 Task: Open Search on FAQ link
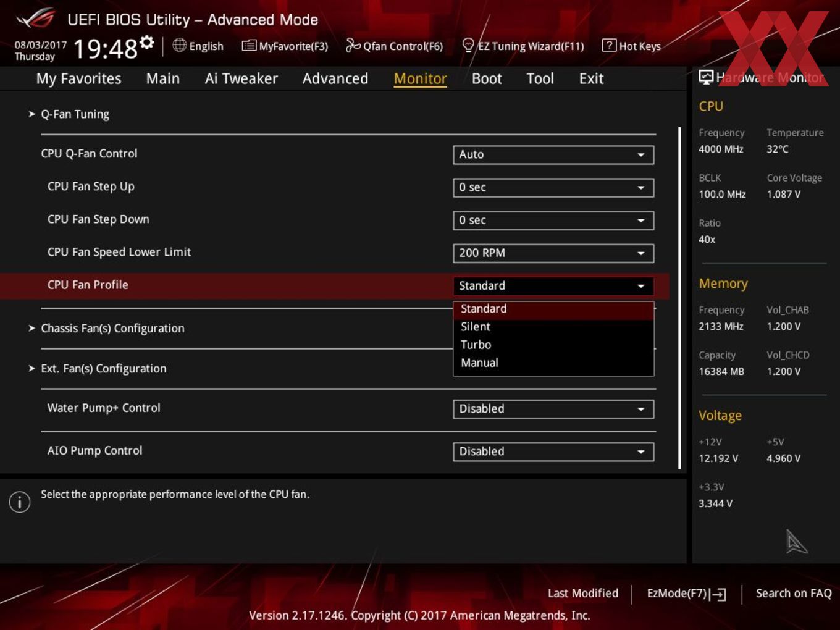click(x=794, y=593)
